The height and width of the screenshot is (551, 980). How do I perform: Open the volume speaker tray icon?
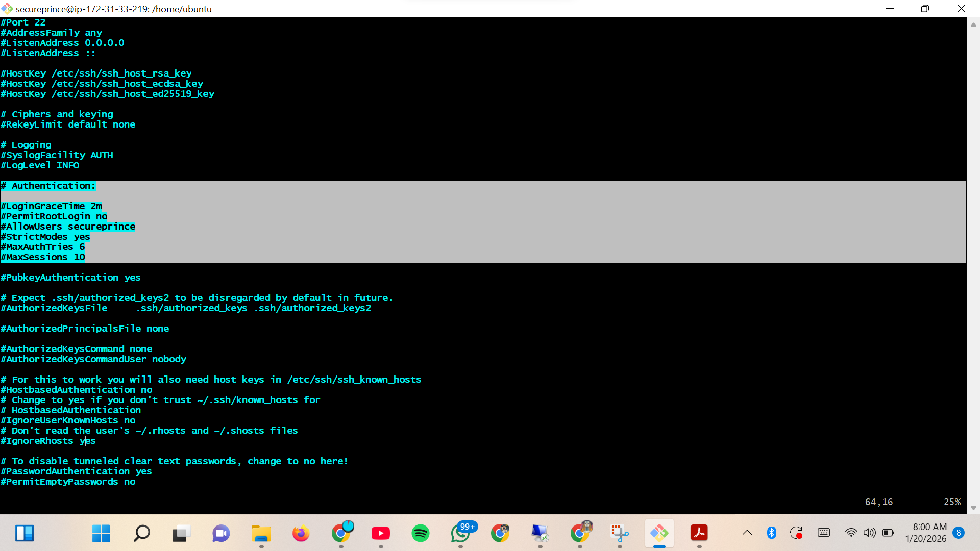pos(869,533)
